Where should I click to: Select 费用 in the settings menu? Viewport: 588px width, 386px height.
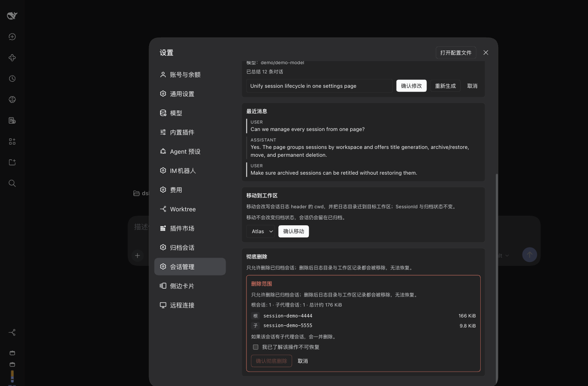pyautogui.click(x=190, y=190)
